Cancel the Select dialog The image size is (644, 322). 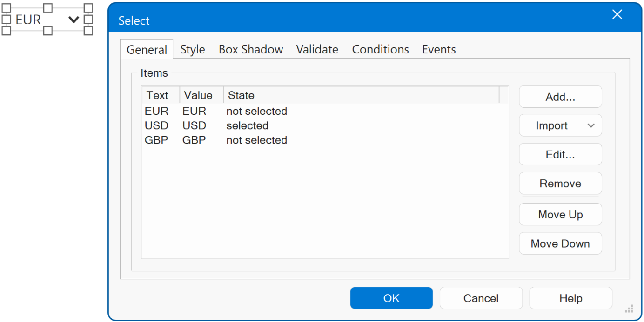pyautogui.click(x=481, y=298)
